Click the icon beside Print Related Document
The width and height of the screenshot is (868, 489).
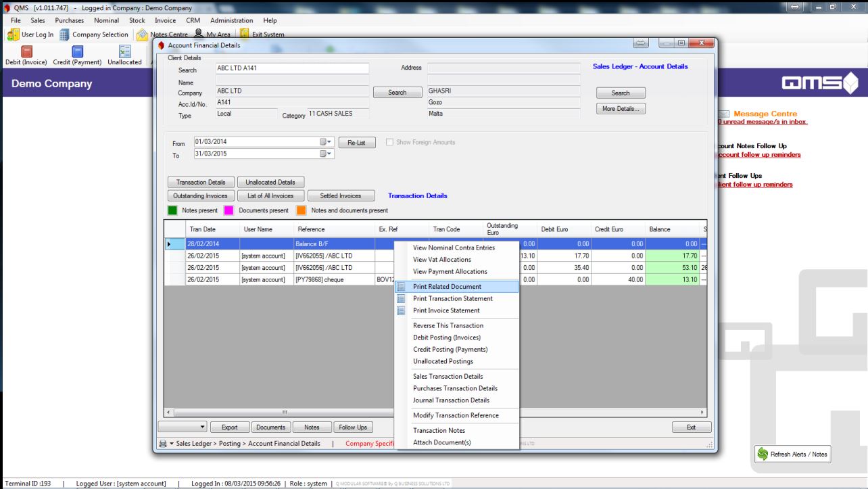coord(401,287)
